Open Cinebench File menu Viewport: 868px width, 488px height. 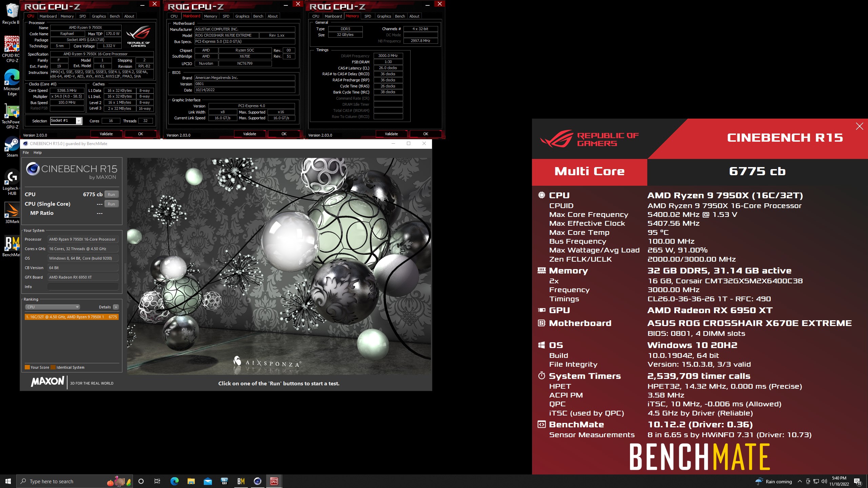click(x=26, y=152)
